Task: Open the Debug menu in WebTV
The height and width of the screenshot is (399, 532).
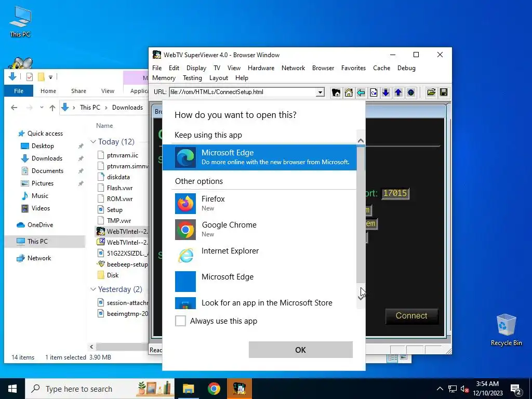Action: click(x=406, y=68)
